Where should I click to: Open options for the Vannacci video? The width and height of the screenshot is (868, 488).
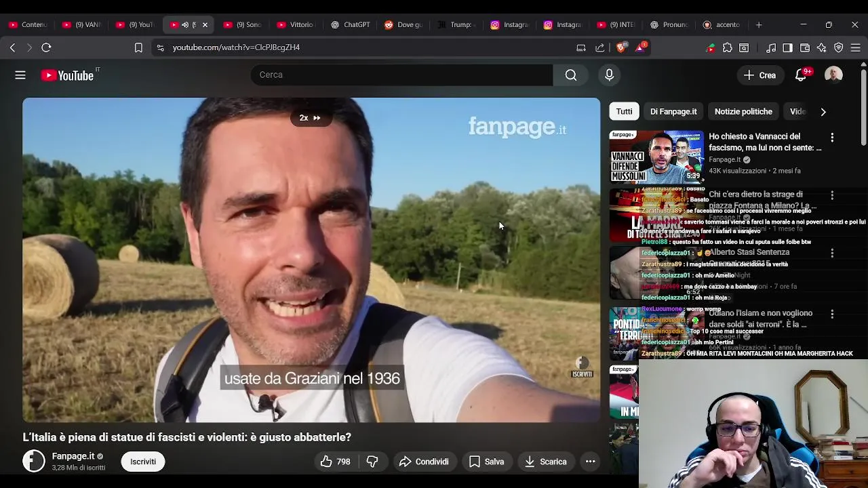click(832, 138)
